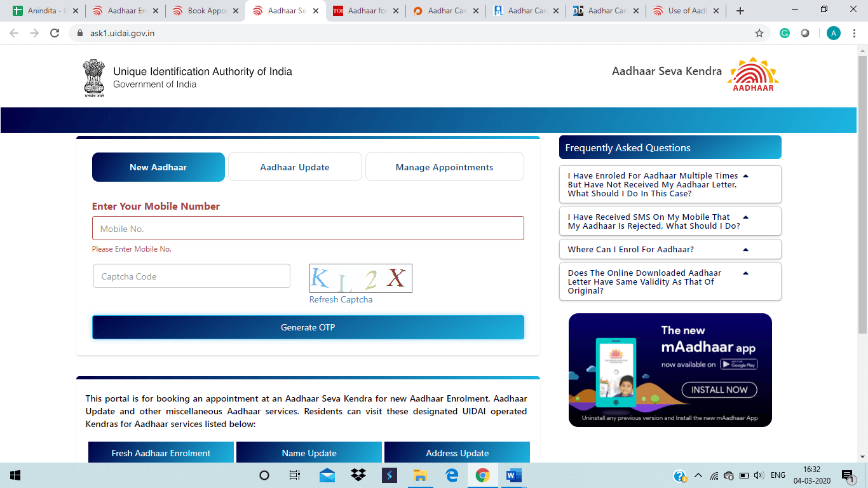Image resolution: width=868 pixels, height=488 pixels.
Task: Open Dropbox from the taskbar
Action: [x=358, y=475]
